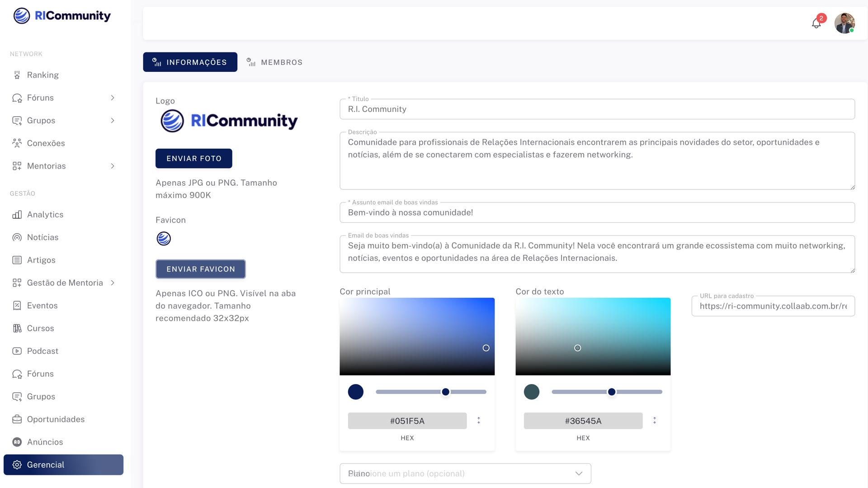This screenshot has height=488, width=868.
Task: Open the notifications bell icon
Action: 816,23
